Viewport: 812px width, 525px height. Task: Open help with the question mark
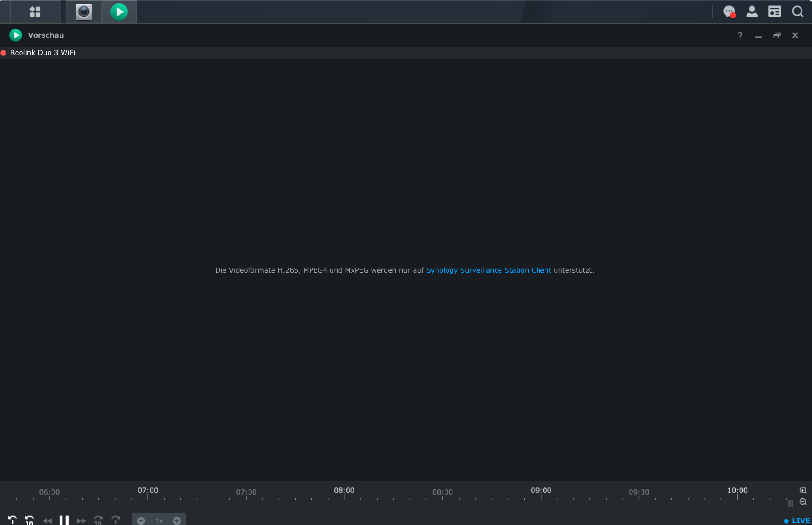point(740,35)
